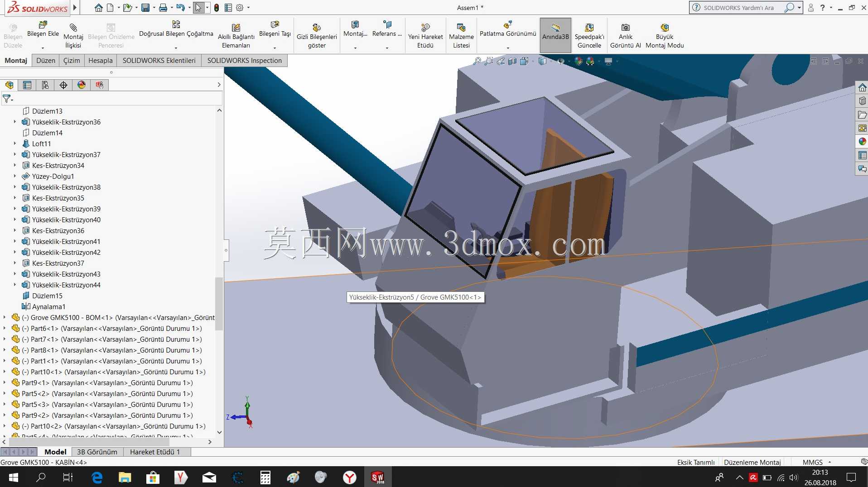868x487 pixels.
Task: Open the Hareket Etüdü 1 tab
Action: 155,452
